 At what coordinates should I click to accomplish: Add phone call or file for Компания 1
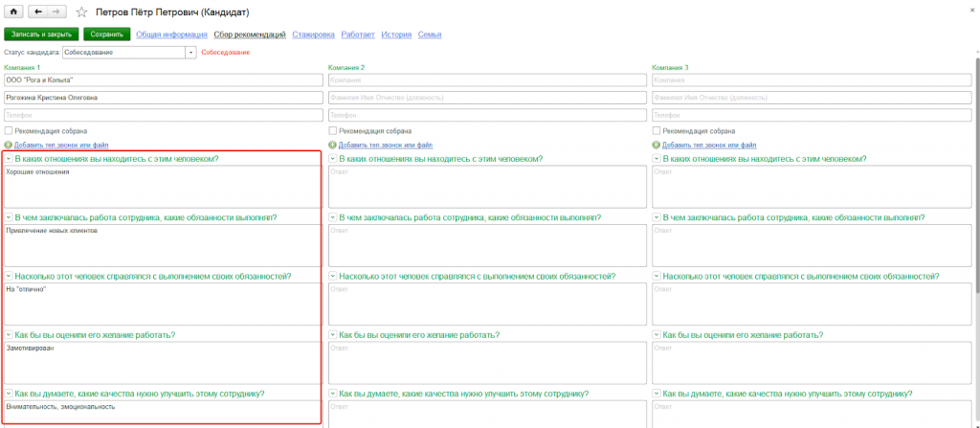(x=60, y=145)
